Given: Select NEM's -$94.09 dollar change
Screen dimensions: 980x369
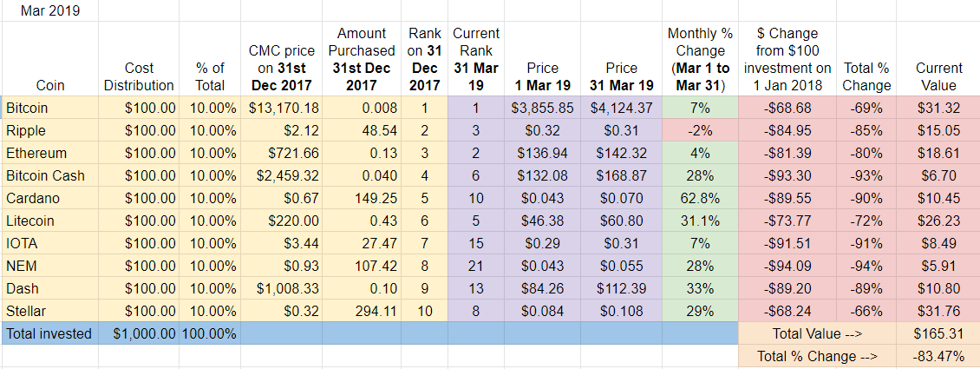Looking at the screenshot, I should tap(787, 266).
